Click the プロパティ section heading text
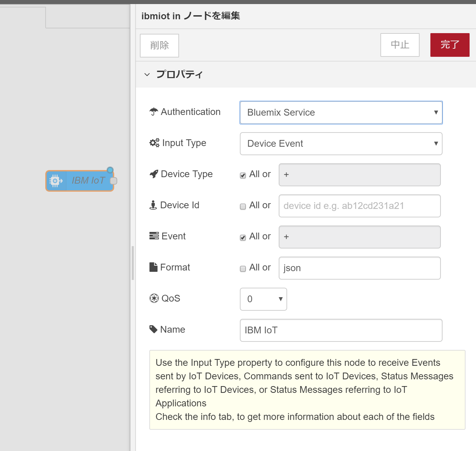The image size is (476, 451). click(179, 74)
